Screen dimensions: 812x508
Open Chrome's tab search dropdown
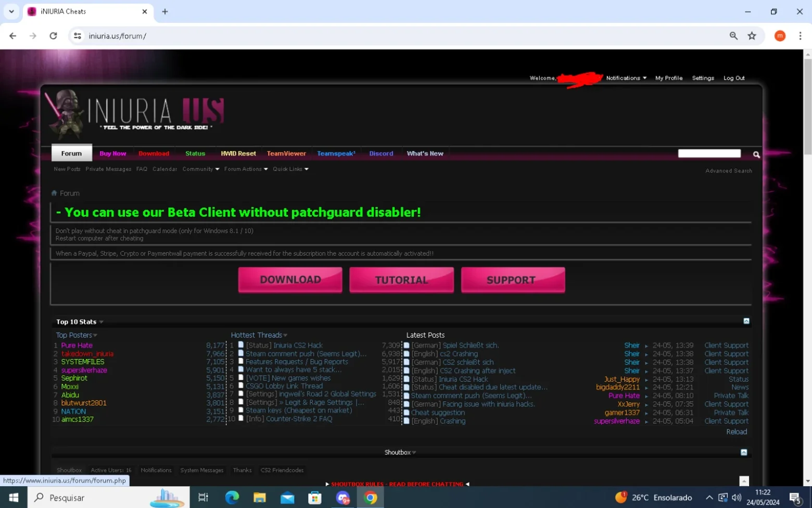point(11,11)
